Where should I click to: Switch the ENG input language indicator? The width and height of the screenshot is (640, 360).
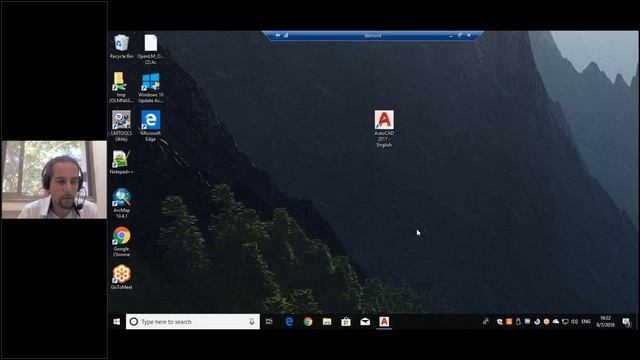click(586, 322)
